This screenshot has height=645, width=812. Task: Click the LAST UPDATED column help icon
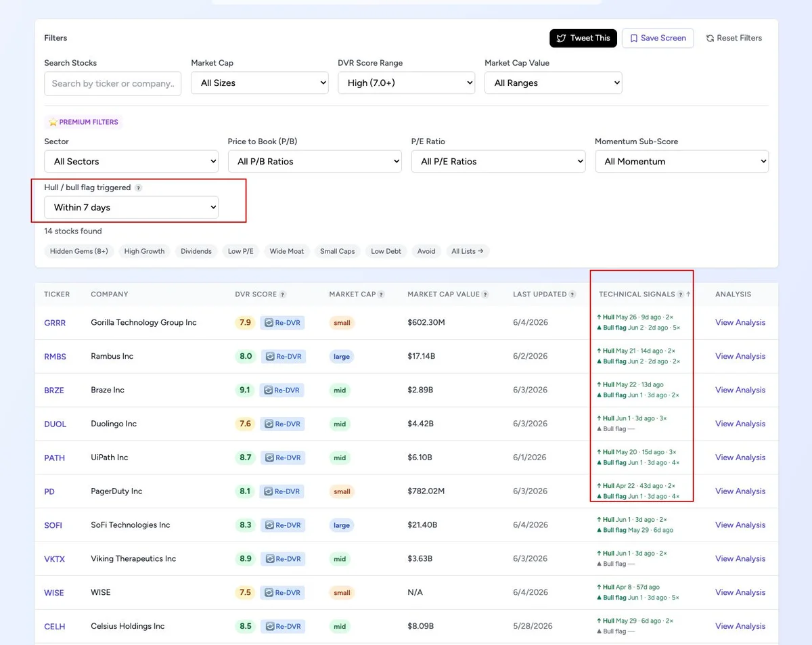pyautogui.click(x=572, y=294)
